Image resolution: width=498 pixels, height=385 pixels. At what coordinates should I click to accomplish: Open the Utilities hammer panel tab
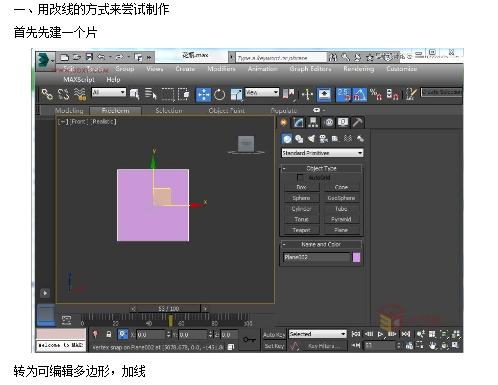click(357, 123)
